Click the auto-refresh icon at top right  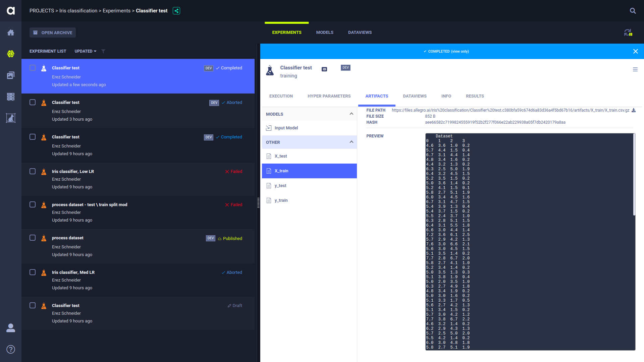[628, 33]
